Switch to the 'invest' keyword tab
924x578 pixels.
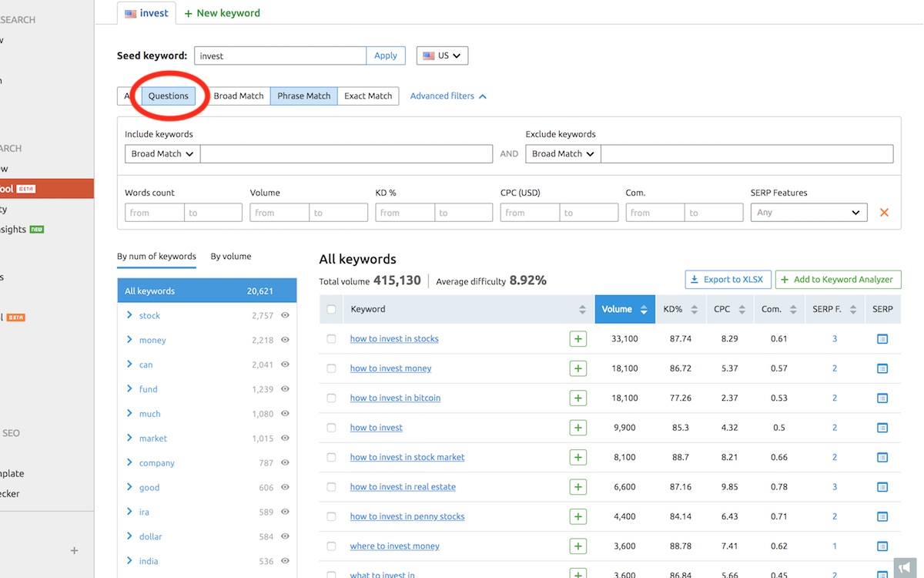pyautogui.click(x=146, y=13)
